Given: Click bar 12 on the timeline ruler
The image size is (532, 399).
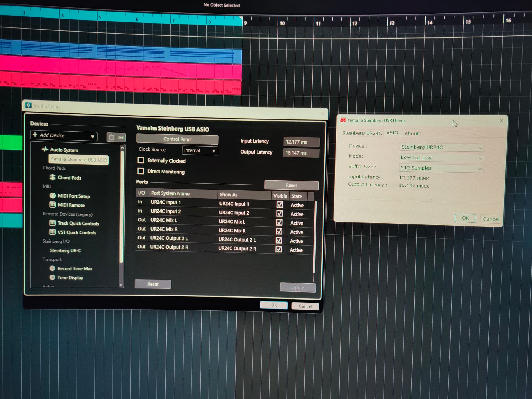Looking at the screenshot, I should click(x=354, y=23).
